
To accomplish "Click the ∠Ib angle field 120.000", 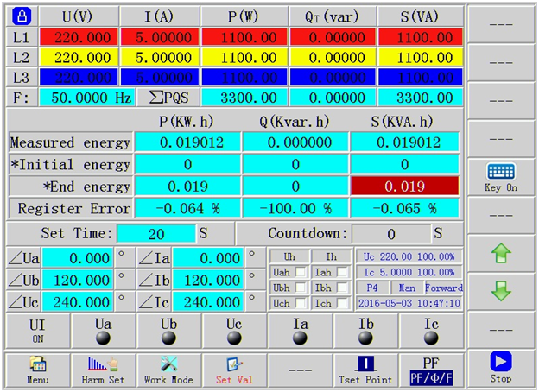I will pyautogui.click(x=208, y=281).
